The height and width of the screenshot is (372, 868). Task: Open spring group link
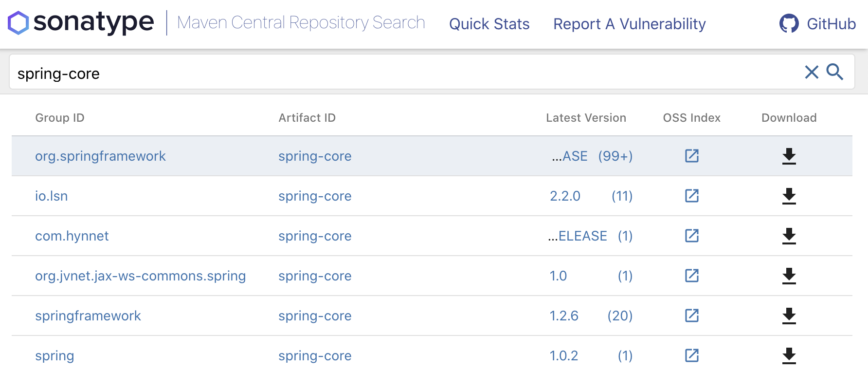point(54,356)
